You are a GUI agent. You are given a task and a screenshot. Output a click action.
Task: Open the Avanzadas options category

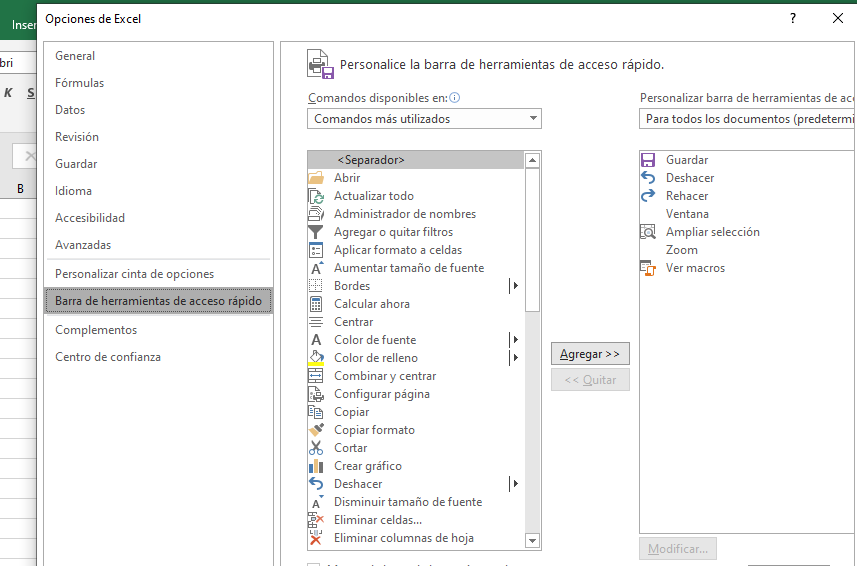tap(83, 245)
